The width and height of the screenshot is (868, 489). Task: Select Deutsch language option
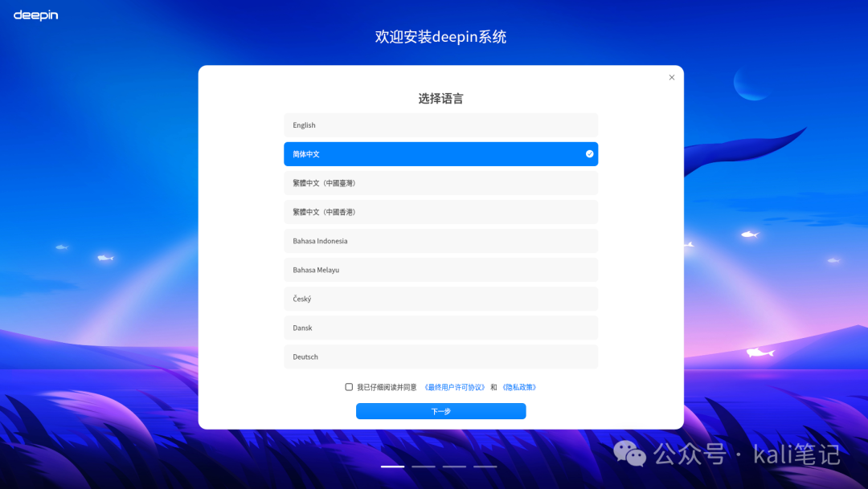[440, 357]
